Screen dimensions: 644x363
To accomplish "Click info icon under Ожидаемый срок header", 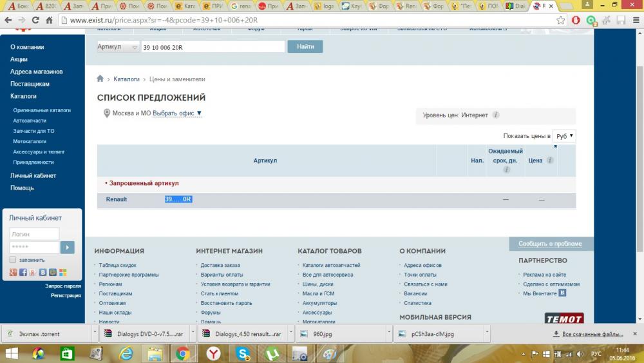I will (506, 170).
